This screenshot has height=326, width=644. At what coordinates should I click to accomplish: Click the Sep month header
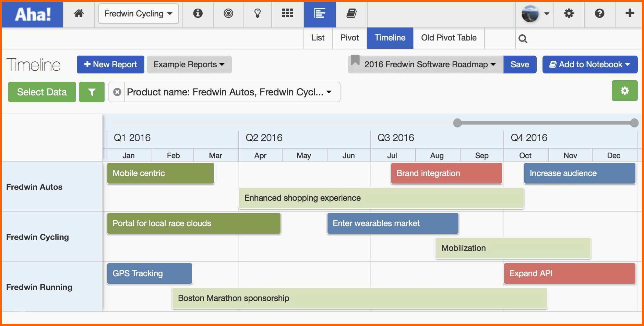pos(482,155)
